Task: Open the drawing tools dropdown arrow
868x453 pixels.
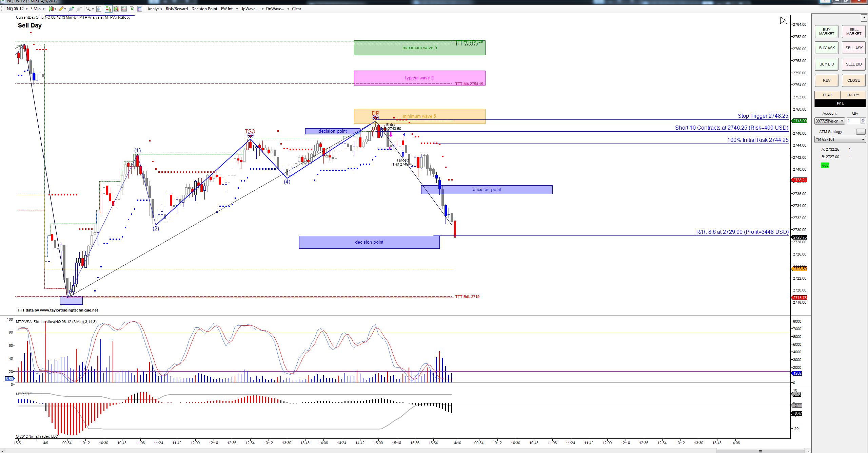Action: [x=65, y=9]
